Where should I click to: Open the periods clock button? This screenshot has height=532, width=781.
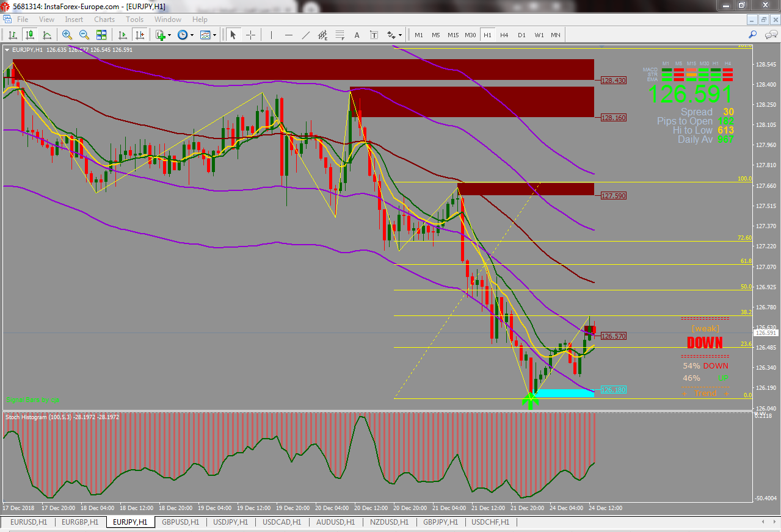(183, 35)
